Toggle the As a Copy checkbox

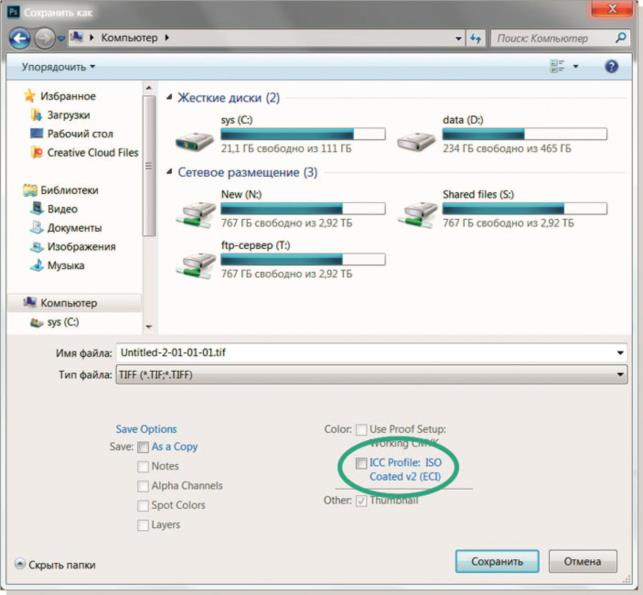coord(144,447)
